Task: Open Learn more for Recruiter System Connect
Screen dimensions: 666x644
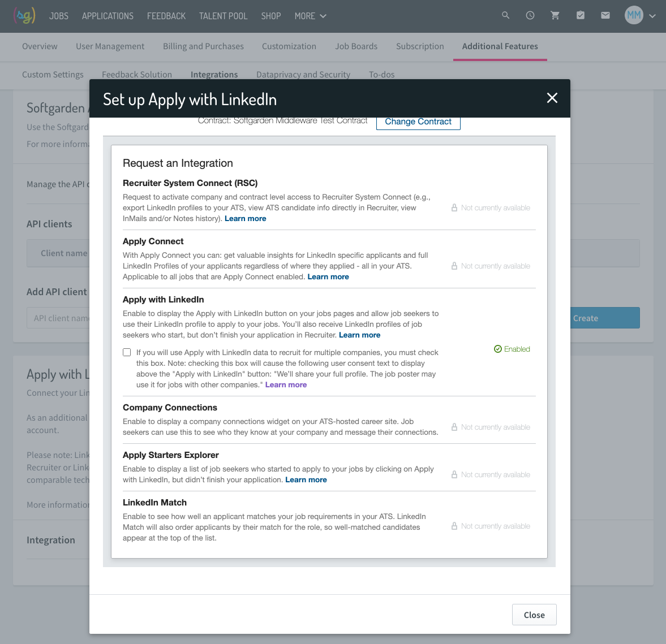Action: (x=245, y=218)
